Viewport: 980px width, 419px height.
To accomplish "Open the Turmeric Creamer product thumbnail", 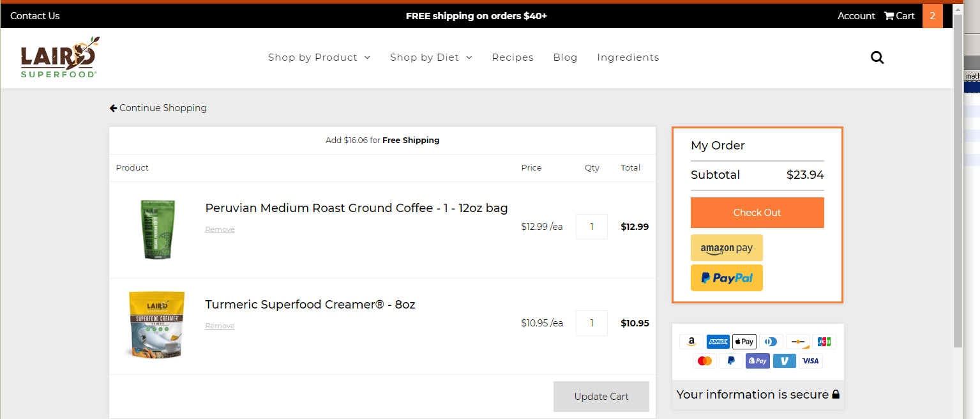I will pos(156,324).
